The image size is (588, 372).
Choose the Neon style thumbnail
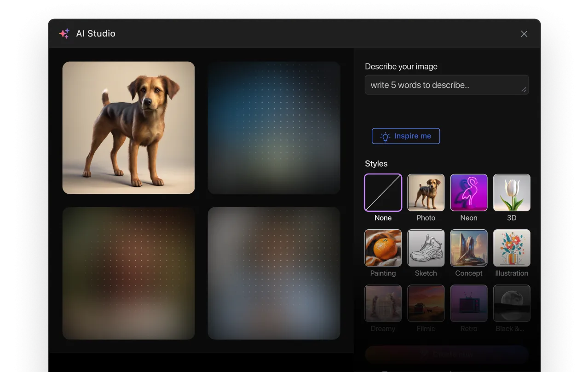(x=469, y=192)
